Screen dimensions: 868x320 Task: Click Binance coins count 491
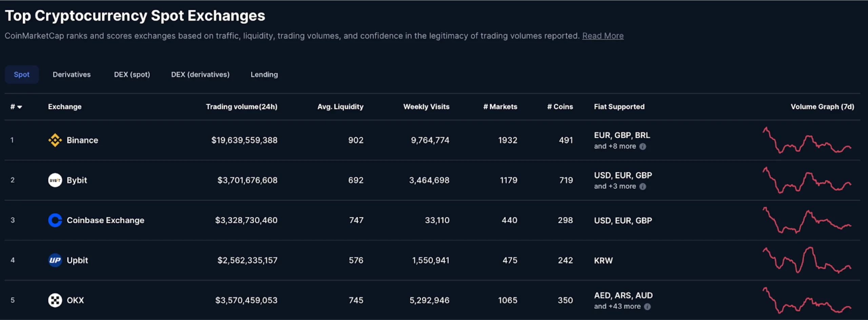point(566,140)
